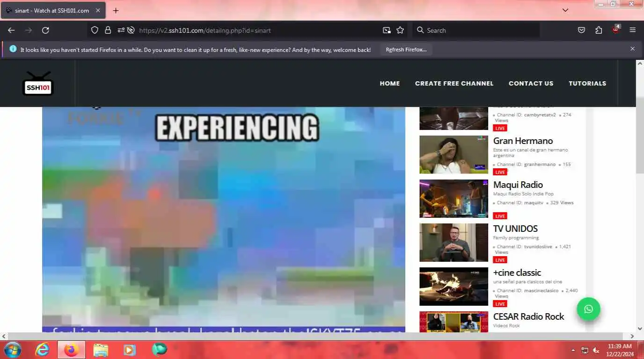Click the padlock site security icon
This screenshot has height=359, width=644.
[108, 30]
